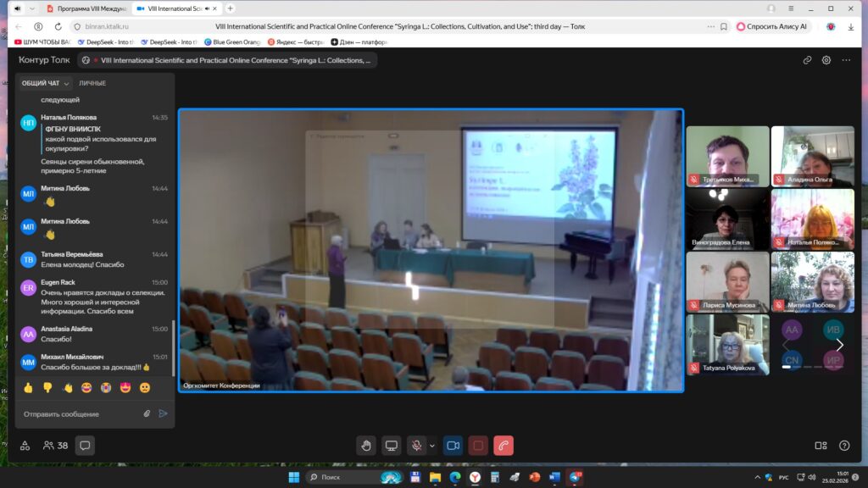Attach a file to chat message
The height and width of the screenshot is (488, 868).
[147, 413]
